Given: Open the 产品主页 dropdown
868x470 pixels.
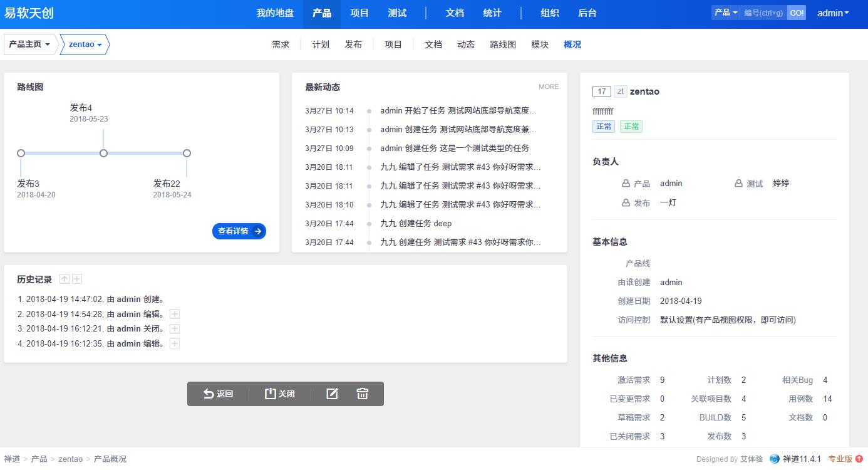Looking at the screenshot, I should [x=29, y=44].
